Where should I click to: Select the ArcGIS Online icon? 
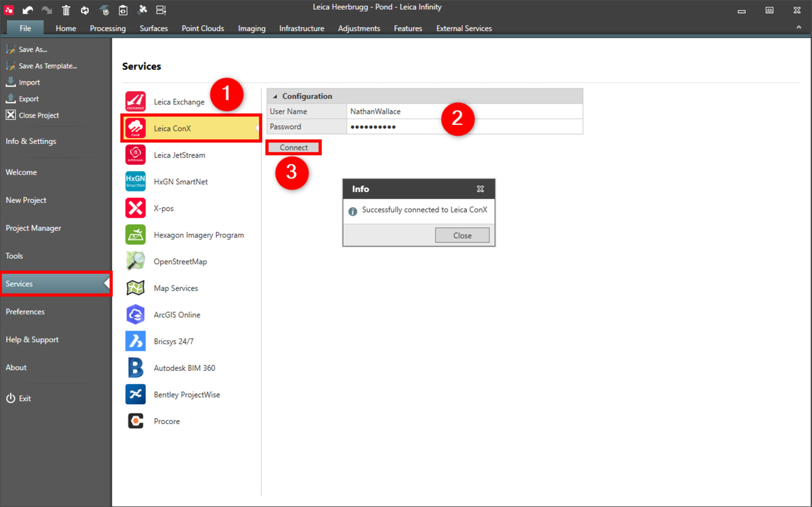[135, 314]
